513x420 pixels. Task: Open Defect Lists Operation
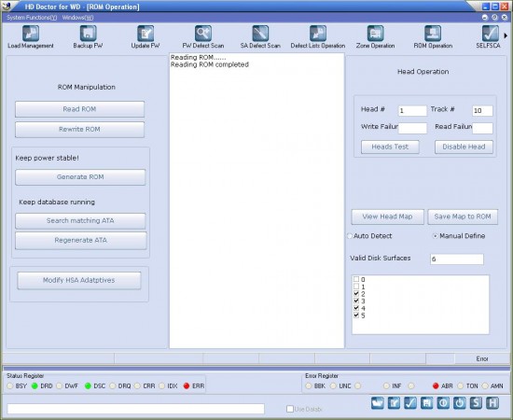[x=318, y=37]
